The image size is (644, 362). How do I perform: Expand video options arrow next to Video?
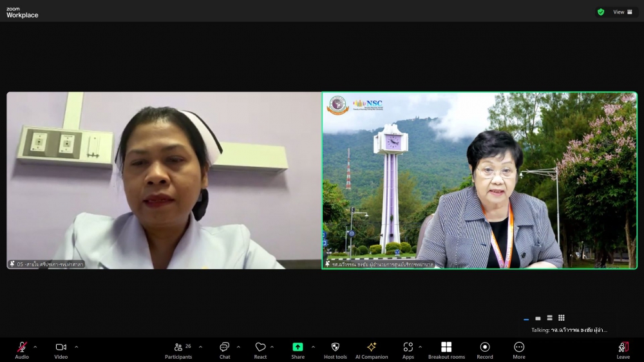77,347
